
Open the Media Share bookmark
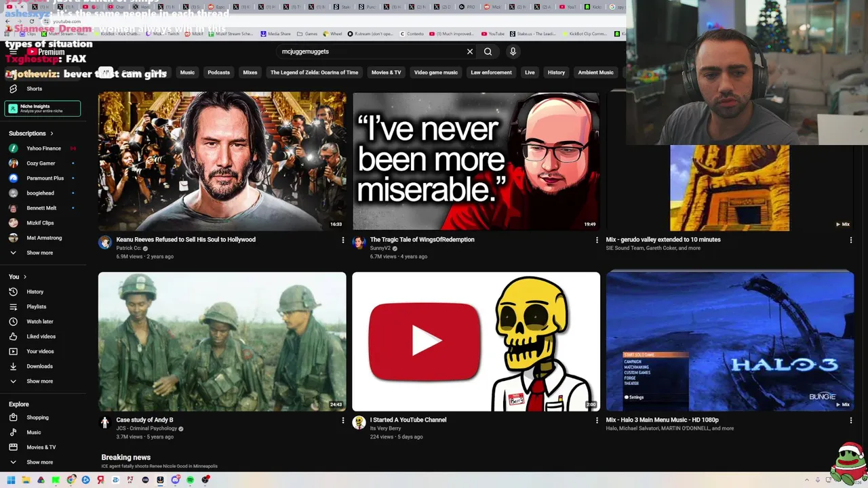click(275, 33)
